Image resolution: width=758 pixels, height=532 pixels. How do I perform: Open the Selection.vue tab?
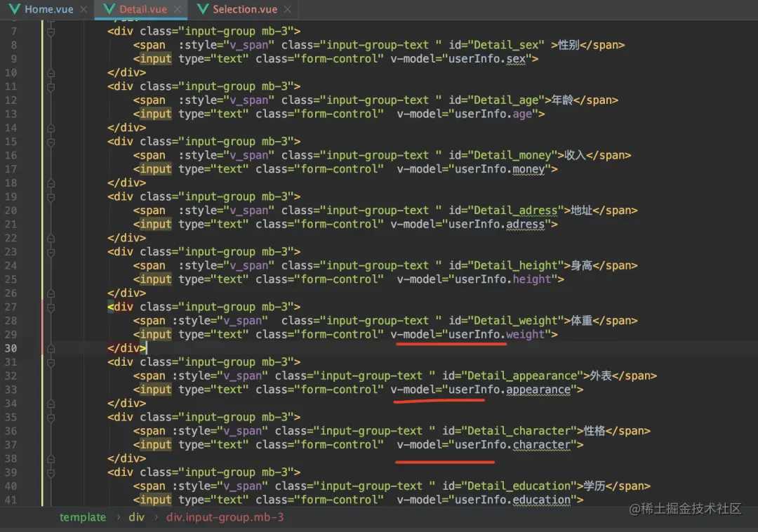coord(245,9)
